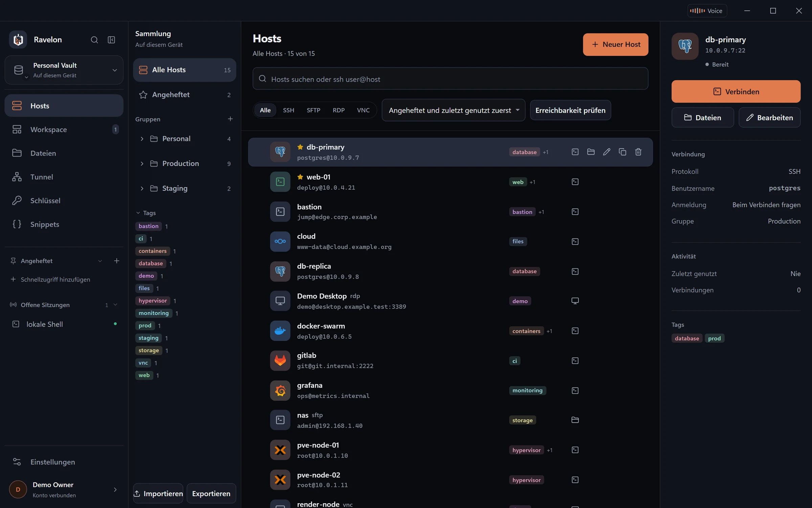This screenshot has width=812, height=508.
Task: Delete db-primary with the trash icon
Action: tap(638, 152)
